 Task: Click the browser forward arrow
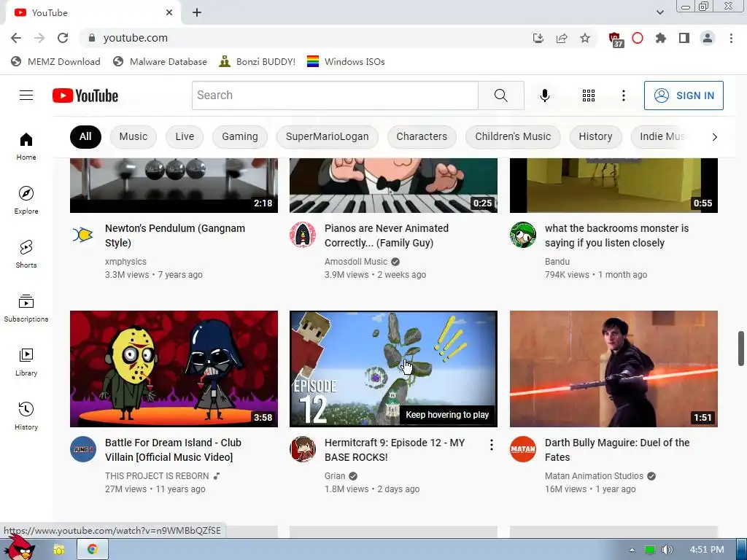39,38
